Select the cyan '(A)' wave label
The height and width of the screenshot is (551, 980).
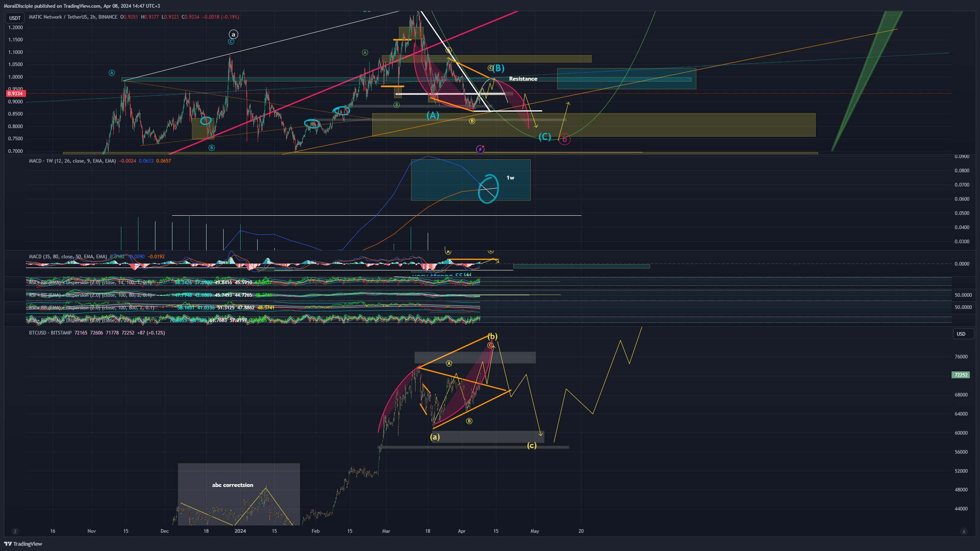433,116
